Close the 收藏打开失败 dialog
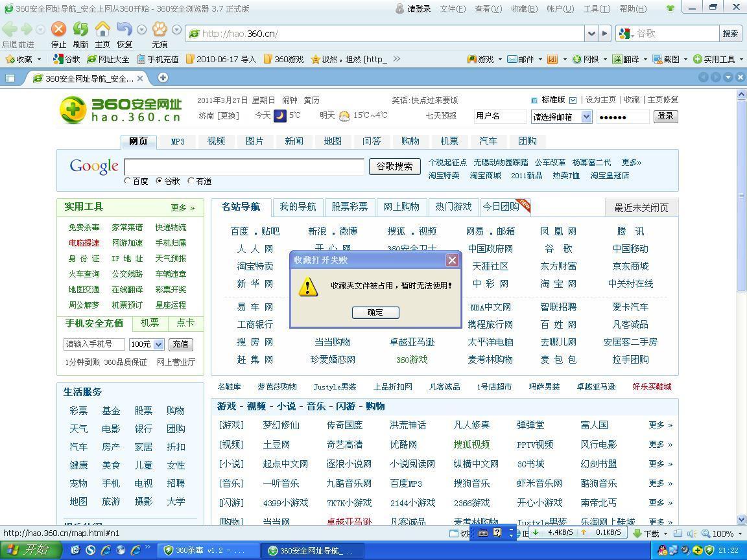The image size is (747, 560). [x=452, y=260]
